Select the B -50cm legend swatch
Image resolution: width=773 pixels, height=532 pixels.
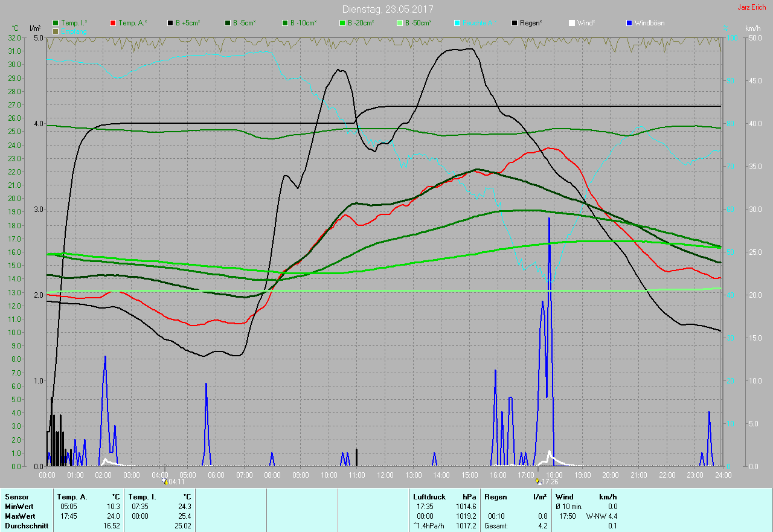click(399, 23)
